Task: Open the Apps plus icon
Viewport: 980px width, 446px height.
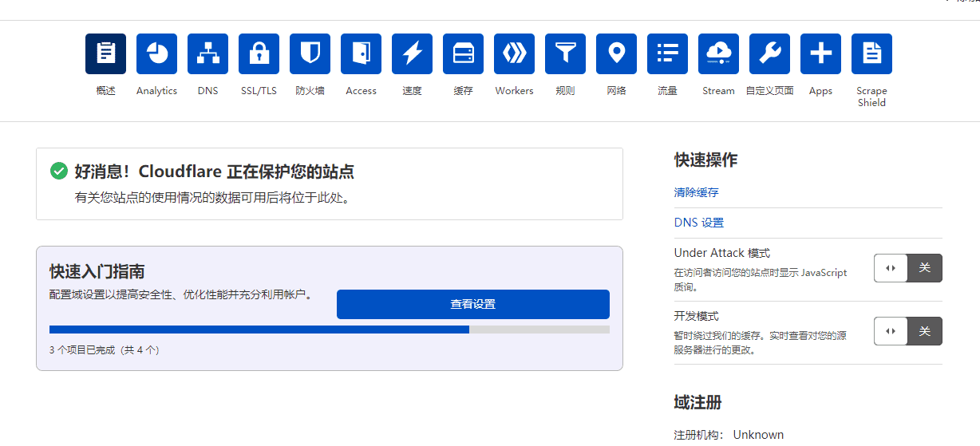Action: (820, 53)
